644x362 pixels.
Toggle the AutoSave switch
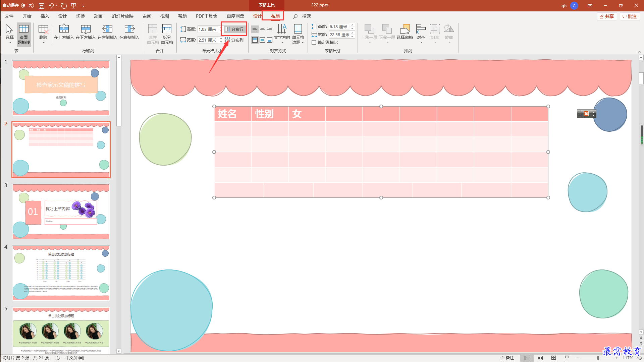point(28,5)
